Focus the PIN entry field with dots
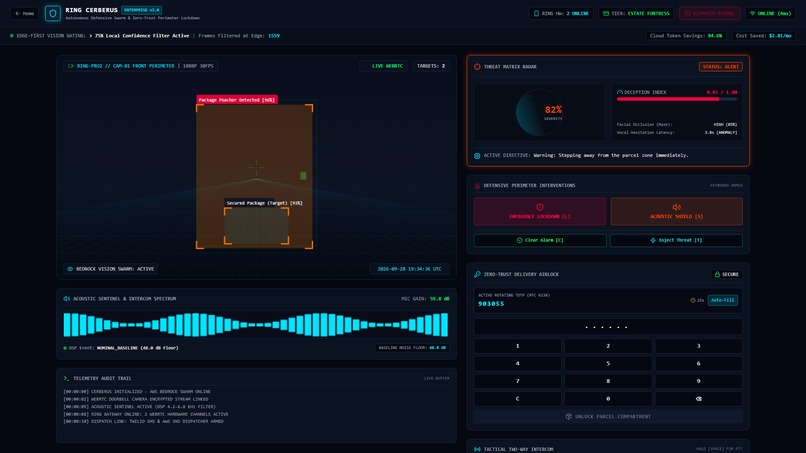The image size is (806, 453). 608,327
